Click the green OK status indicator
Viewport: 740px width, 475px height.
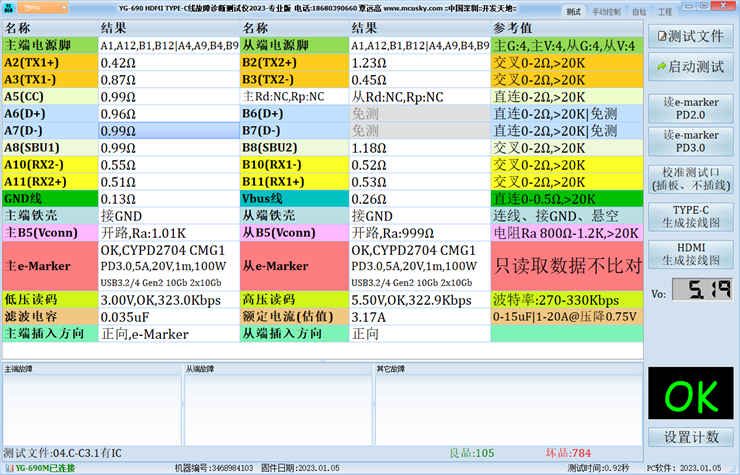(x=688, y=396)
